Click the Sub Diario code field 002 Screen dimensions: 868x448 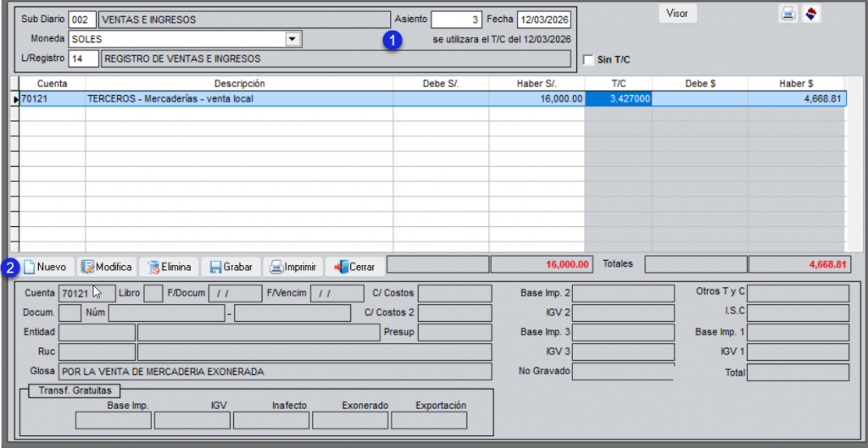point(82,20)
